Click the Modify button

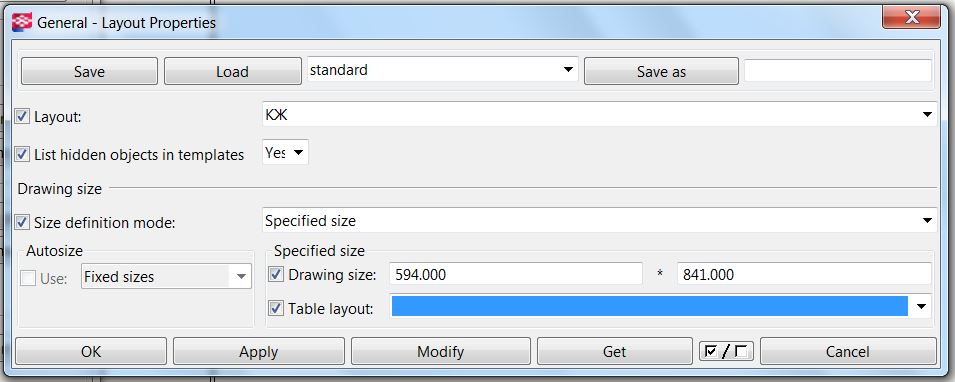click(441, 352)
